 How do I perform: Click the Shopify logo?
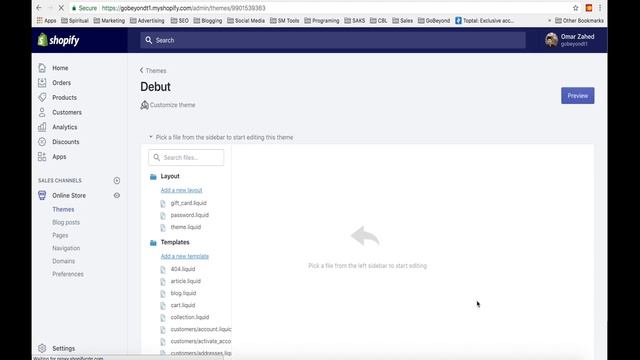coord(58,40)
